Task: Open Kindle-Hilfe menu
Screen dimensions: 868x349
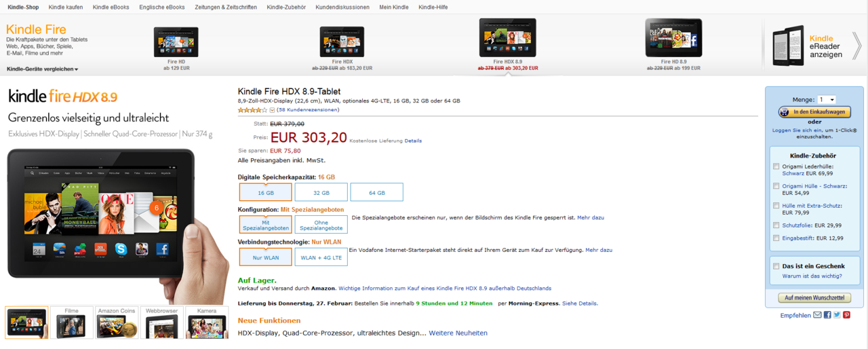Action: (433, 7)
